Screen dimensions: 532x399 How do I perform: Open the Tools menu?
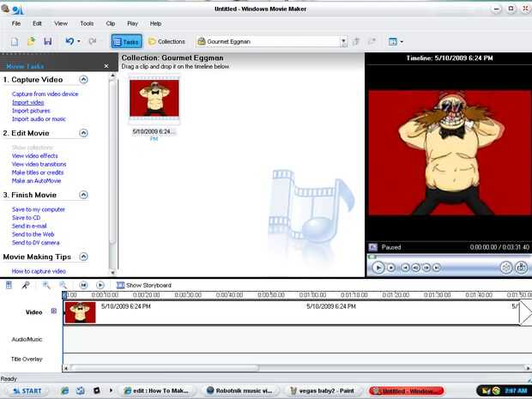tap(87, 23)
